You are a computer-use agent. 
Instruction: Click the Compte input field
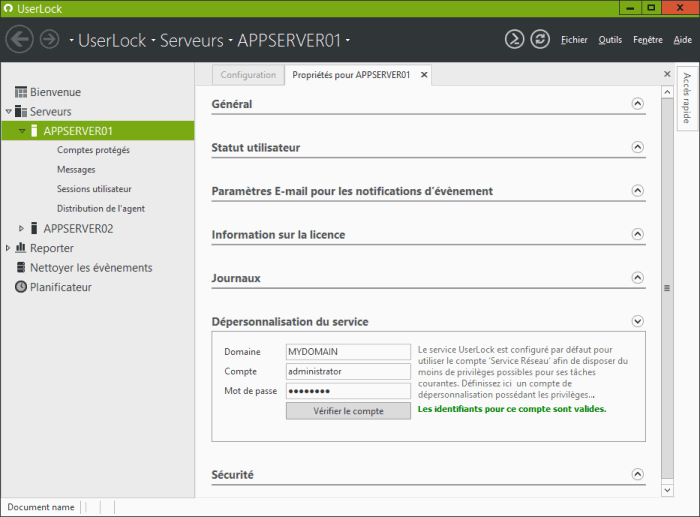click(x=348, y=371)
